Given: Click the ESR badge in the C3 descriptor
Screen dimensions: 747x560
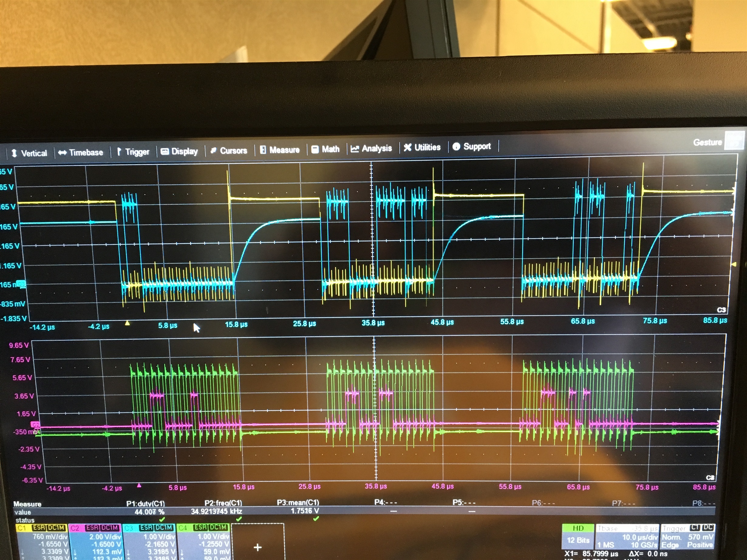Looking at the screenshot, I should point(146,528).
